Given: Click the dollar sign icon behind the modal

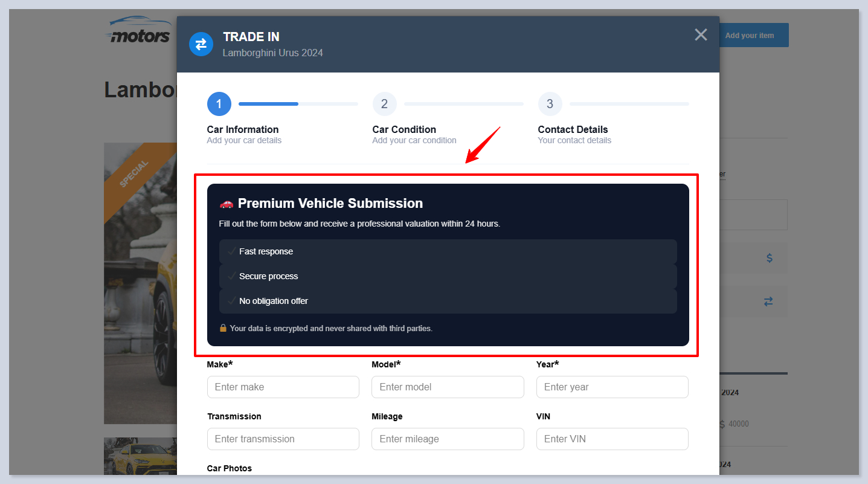Looking at the screenshot, I should [x=769, y=258].
